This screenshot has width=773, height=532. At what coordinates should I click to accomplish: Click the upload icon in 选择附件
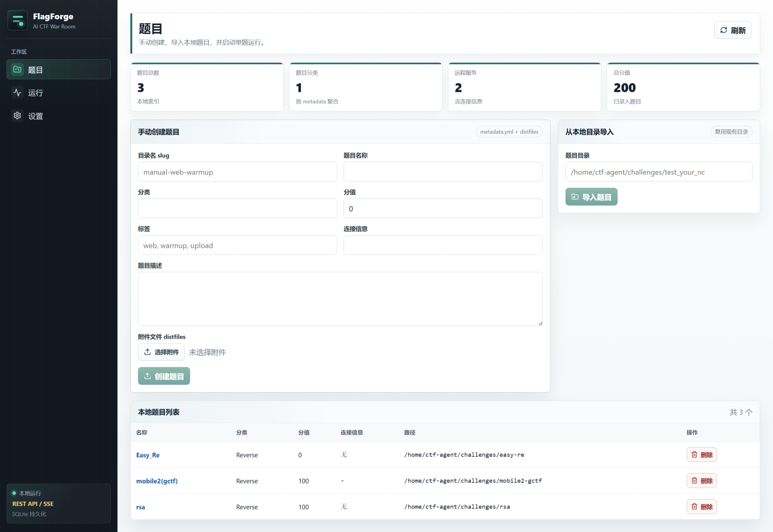(x=147, y=352)
